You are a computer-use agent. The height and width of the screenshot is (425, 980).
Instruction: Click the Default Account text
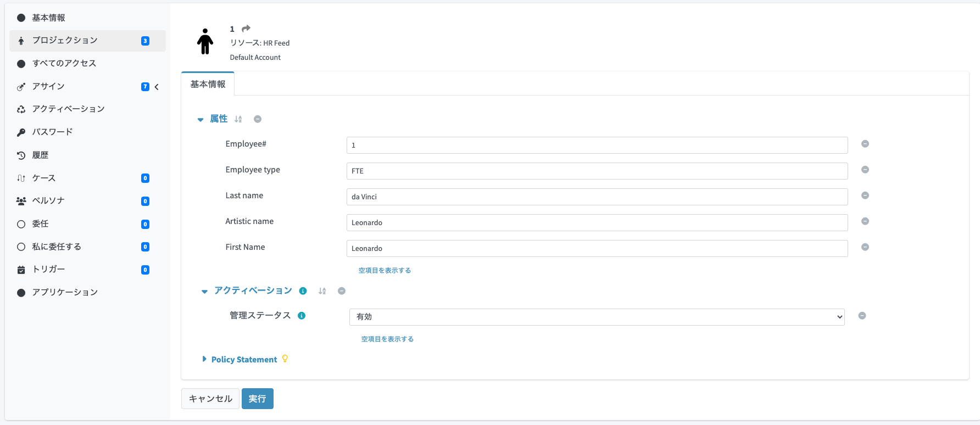click(255, 57)
